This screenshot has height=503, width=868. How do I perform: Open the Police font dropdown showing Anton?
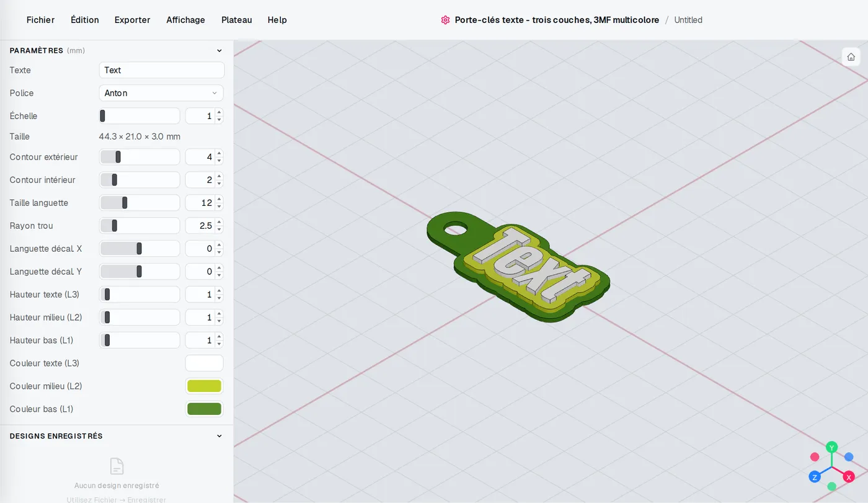coord(161,93)
